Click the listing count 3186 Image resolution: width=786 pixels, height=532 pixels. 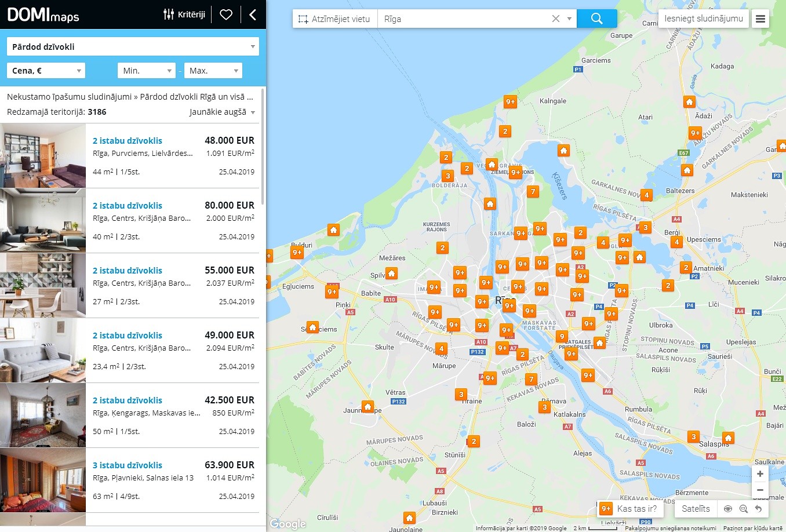[97, 112]
